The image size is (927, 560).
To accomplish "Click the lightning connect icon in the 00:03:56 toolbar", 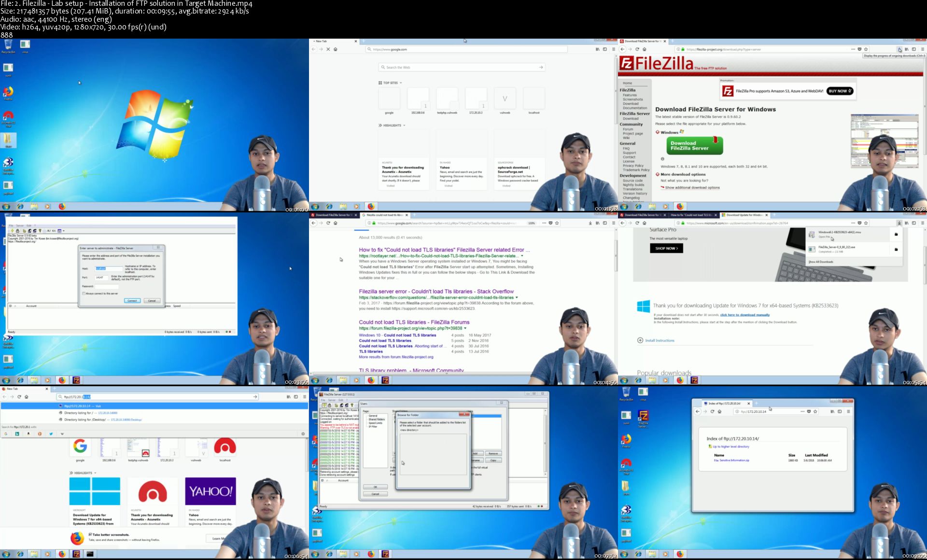I will click(13, 231).
